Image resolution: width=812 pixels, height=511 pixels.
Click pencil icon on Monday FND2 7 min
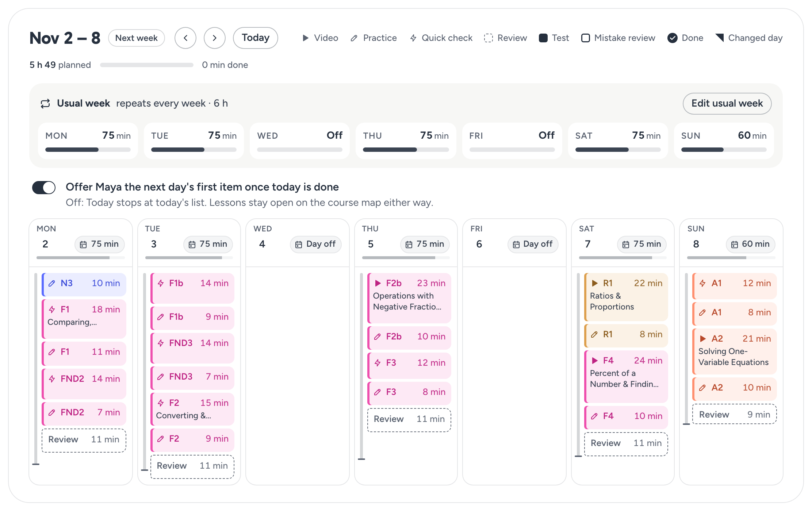(x=52, y=412)
